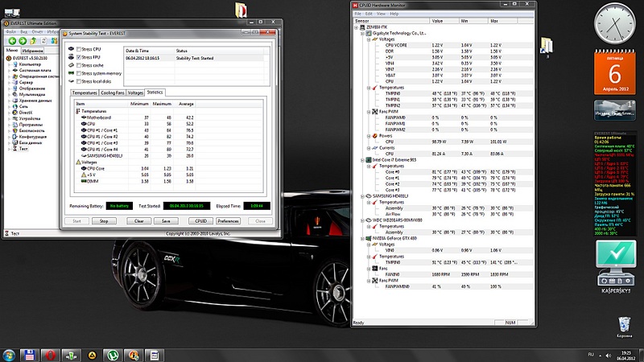Viewport: 644px width, 362px height.
Task: Open Opera browser from the taskbar
Action: 51,354
